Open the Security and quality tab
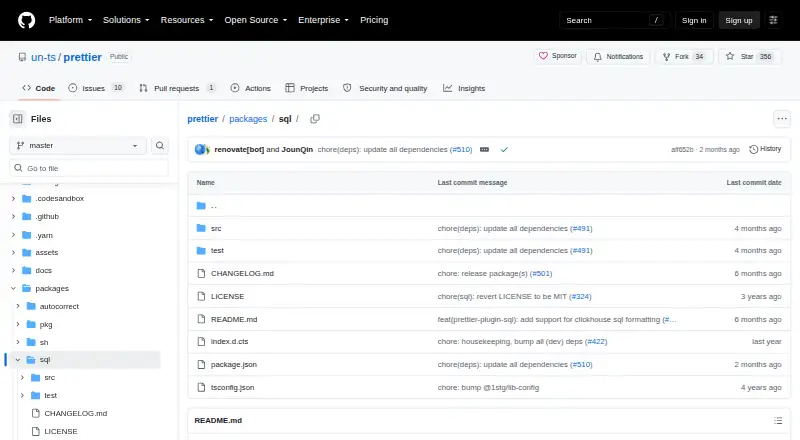800x440 pixels. tap(385, 88)
